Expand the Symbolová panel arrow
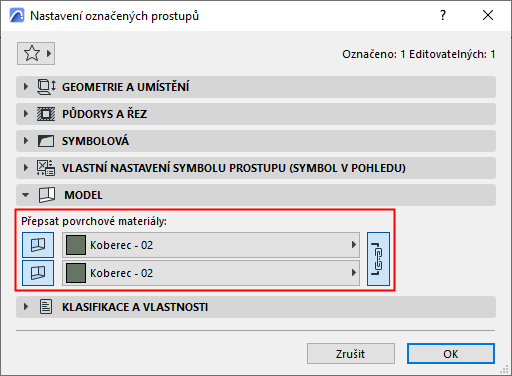512x376 pixels. 26,141
